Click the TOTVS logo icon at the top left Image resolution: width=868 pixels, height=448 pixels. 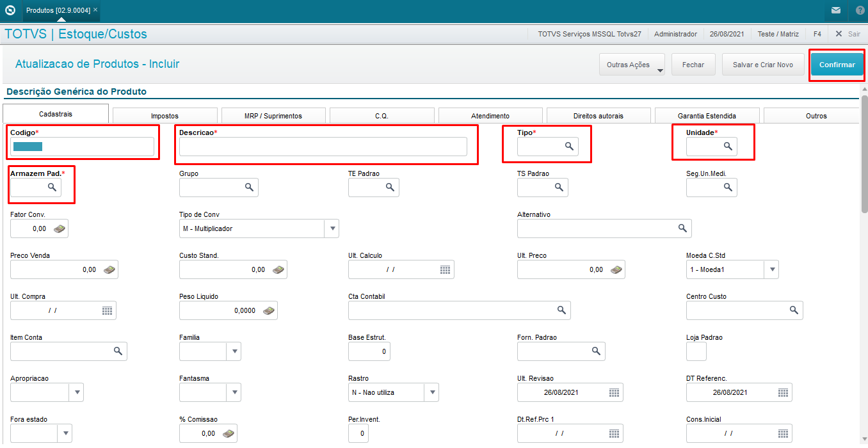click(x=10, y=10)
